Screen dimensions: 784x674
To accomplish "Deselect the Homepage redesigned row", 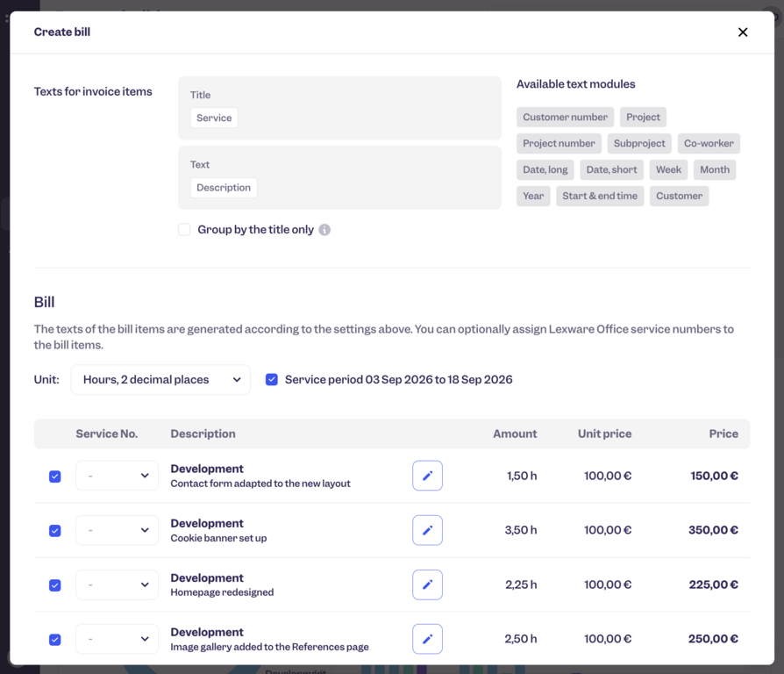I will (x=55, y=585).
